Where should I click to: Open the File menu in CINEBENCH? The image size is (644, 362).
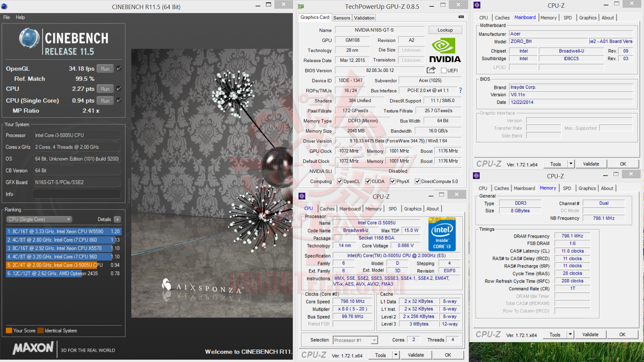click(7, 17)
